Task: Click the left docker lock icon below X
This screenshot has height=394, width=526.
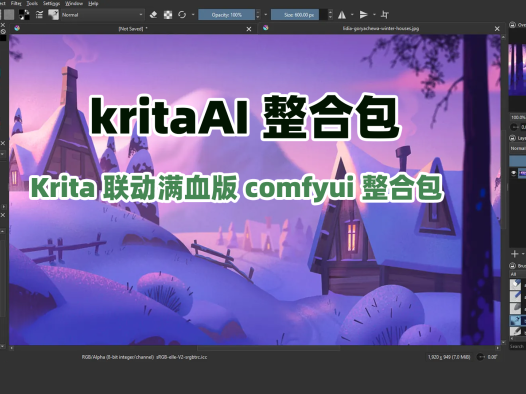Action: tap(3, 31)
